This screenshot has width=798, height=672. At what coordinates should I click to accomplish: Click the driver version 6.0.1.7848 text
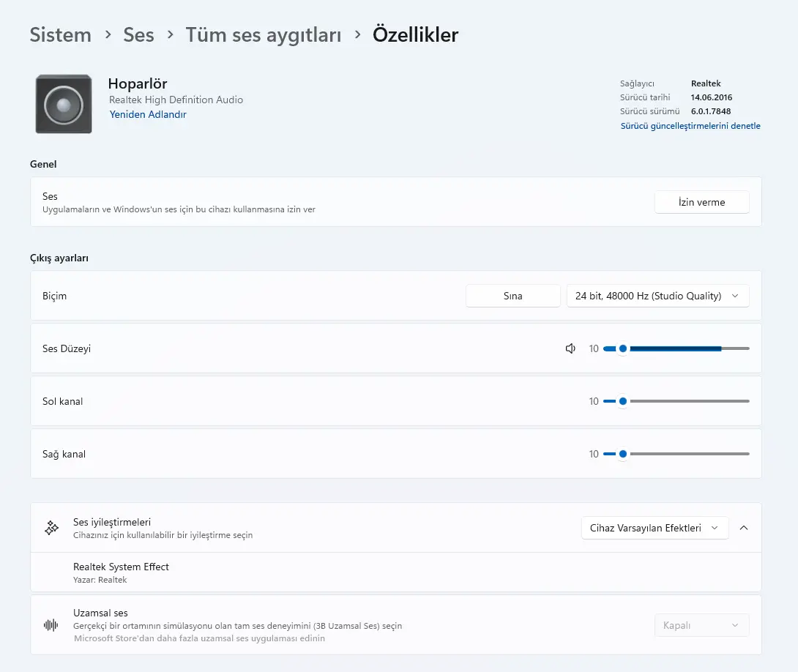point(710,111)
